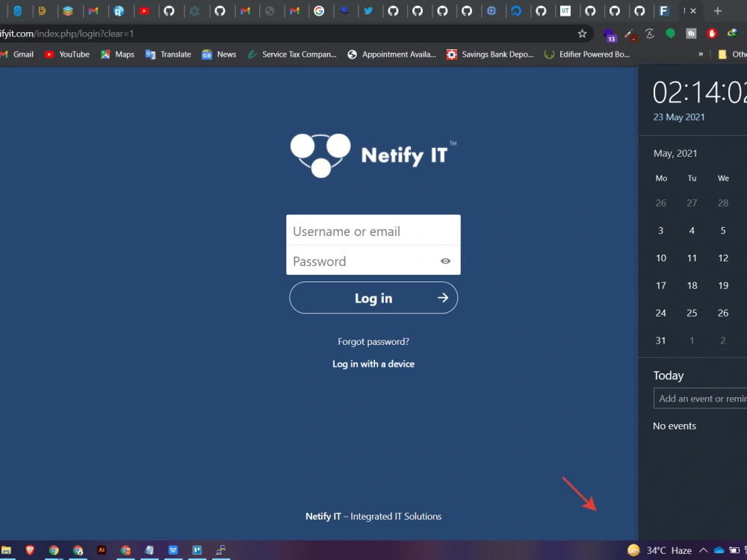Open a new tab with plus button
Viewport: 747px width, 560px height.
(x=717, y=11)
